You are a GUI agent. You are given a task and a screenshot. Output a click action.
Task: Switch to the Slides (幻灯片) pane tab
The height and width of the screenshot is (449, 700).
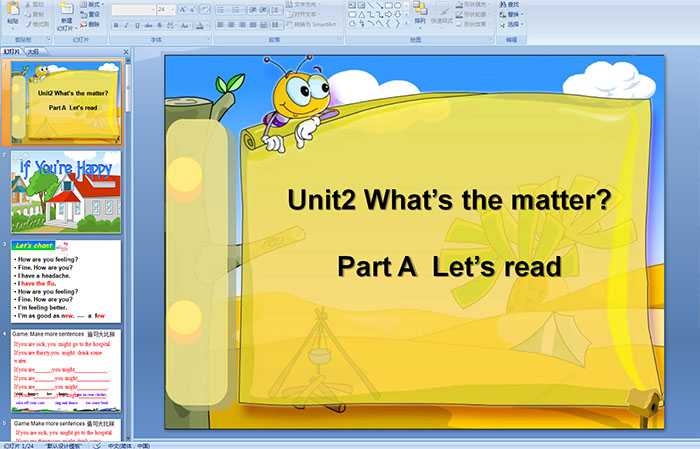point(12,52)
